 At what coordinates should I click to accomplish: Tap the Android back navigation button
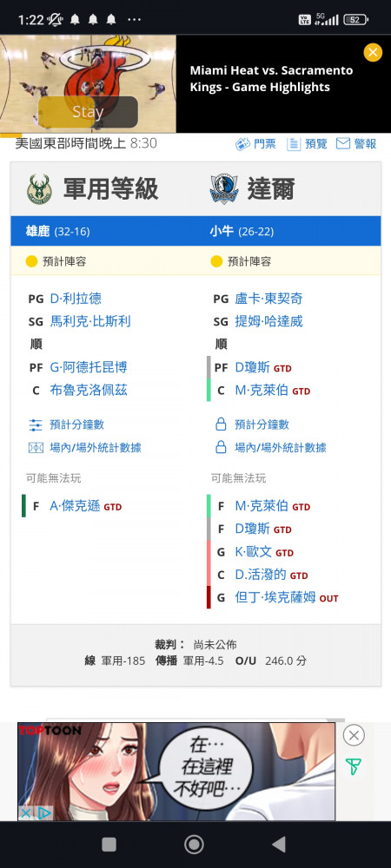tap(279, 845)
